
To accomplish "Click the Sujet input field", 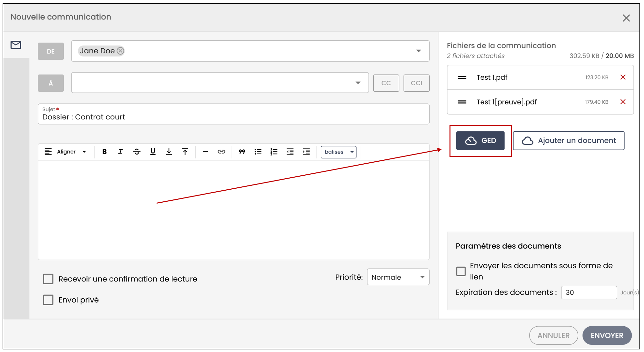I will [x=234, y=114].
